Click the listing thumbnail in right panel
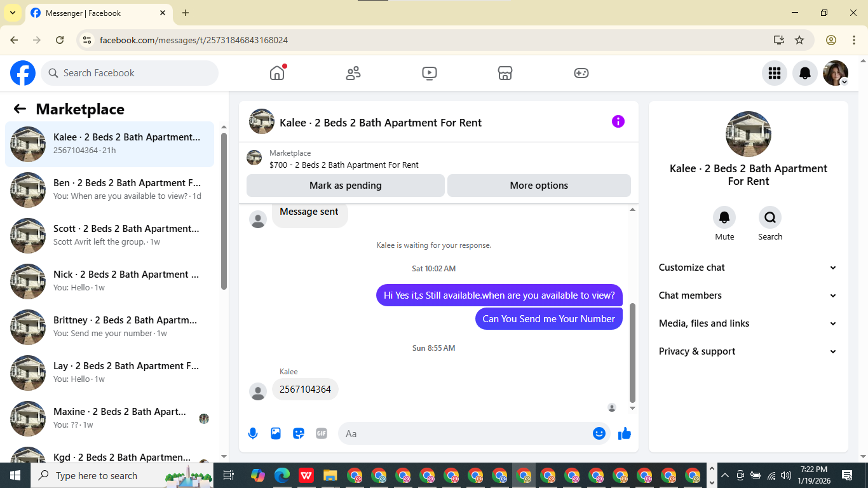This screenshot has width=868, height=488. [x=749, y=134]
